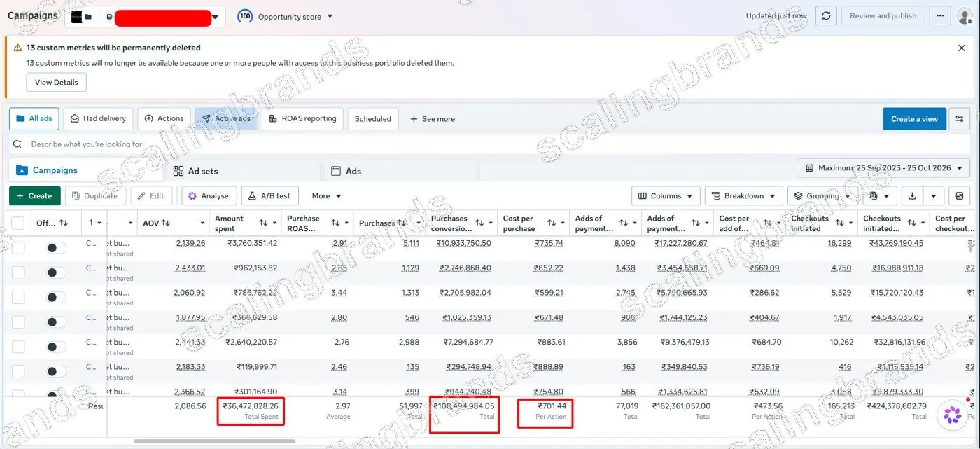This screenshot has height=449, width=980.
Task: Switch to the Ads tab
Action: click(400, 171)
